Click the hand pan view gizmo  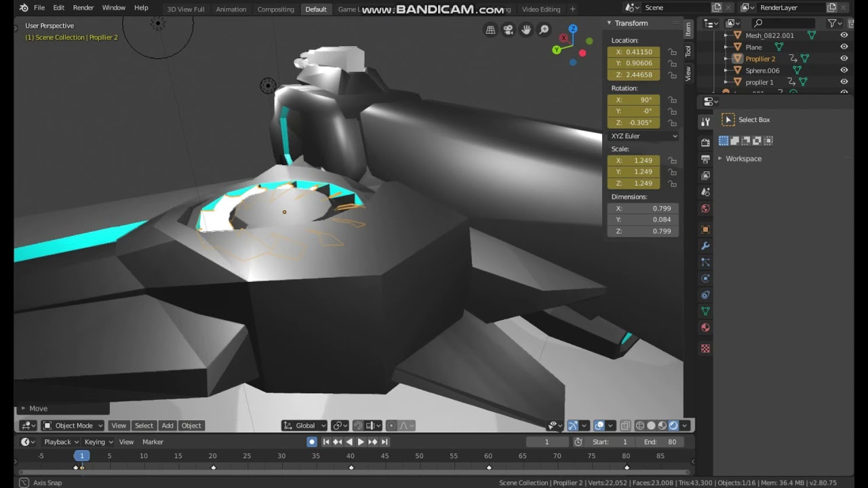click(526, 30)
